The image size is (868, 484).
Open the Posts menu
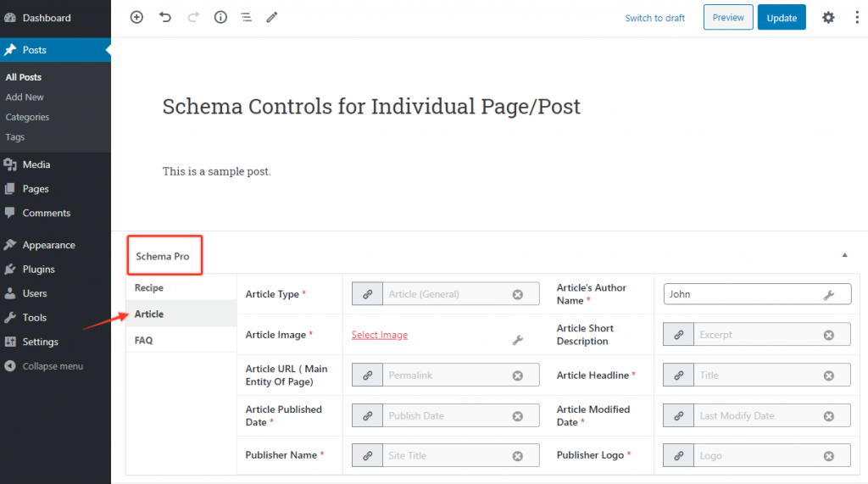tap(55, 50)
